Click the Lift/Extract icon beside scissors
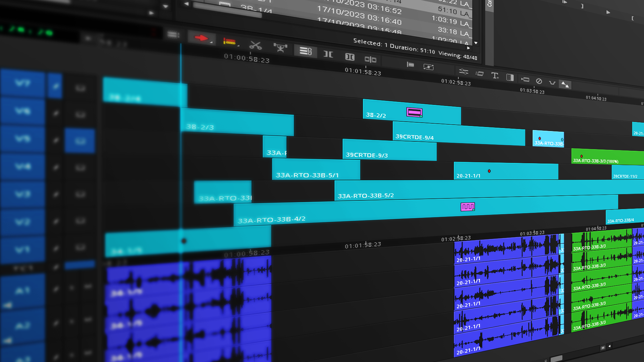 click(280, 48)
